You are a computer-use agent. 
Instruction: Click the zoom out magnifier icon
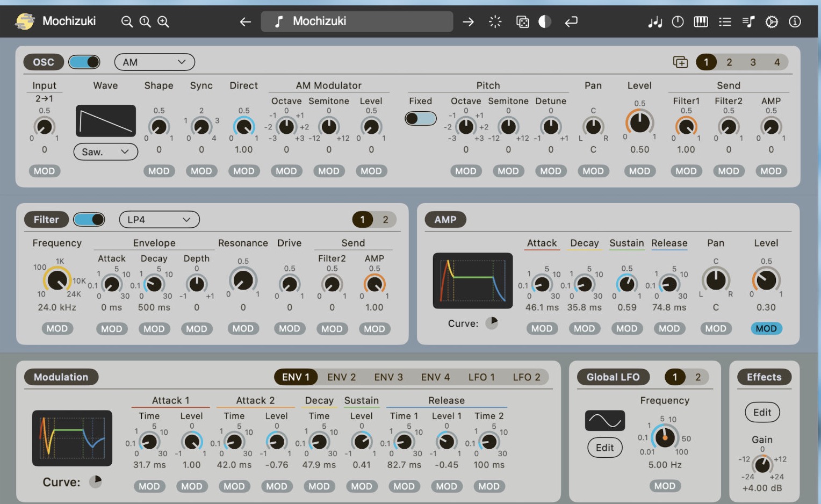(127, 21)
